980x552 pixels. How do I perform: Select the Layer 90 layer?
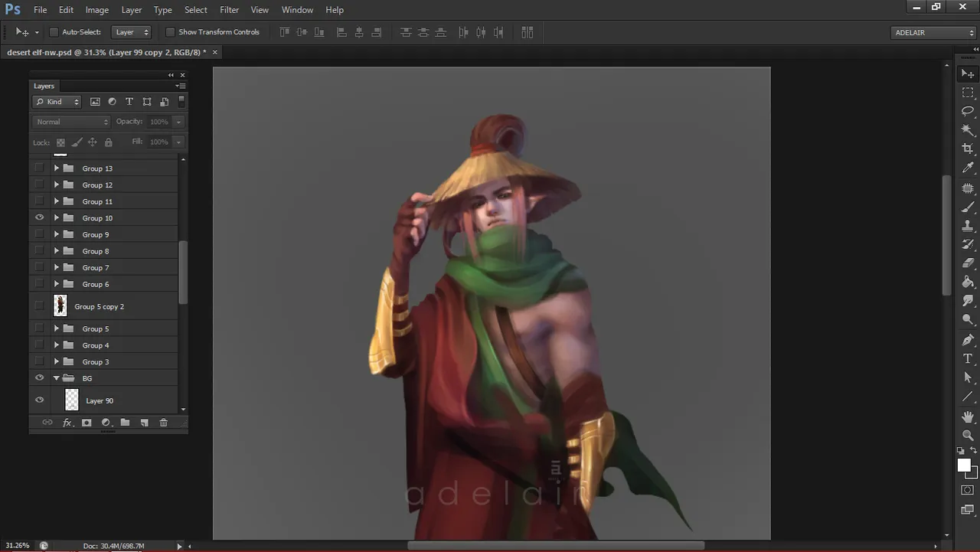pyautogui.click(x=100, y=400)
